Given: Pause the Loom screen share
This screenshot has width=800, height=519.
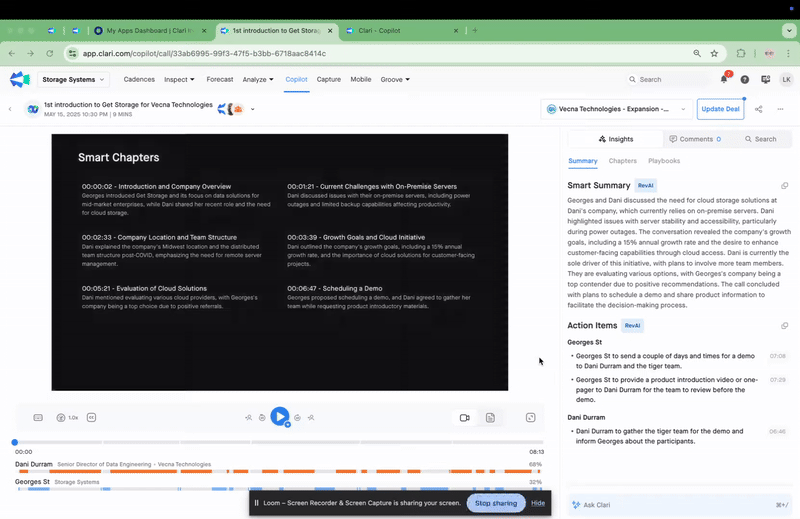Looking at the screenshot, I should click(256, 503).
